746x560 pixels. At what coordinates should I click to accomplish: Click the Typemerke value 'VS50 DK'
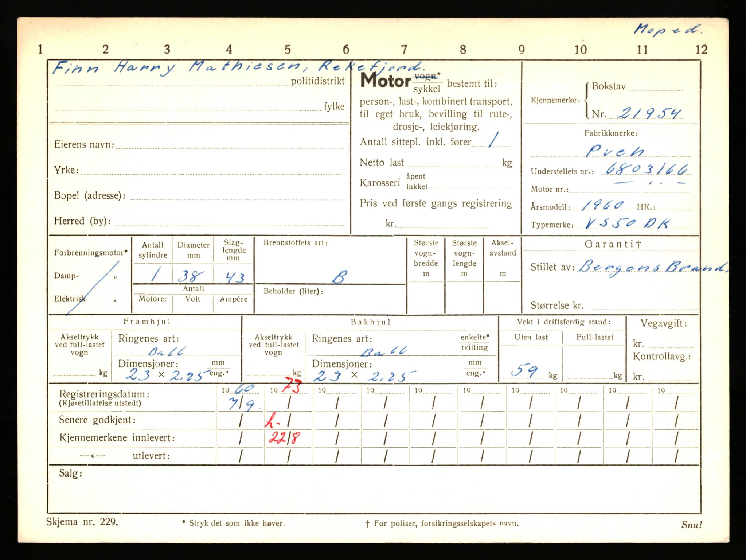(627, 223)
